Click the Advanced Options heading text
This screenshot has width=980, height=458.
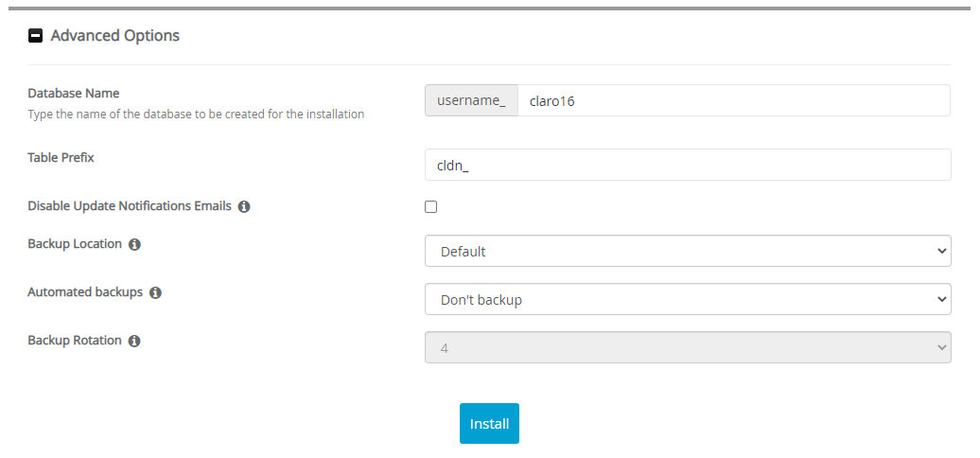(114, 36)
